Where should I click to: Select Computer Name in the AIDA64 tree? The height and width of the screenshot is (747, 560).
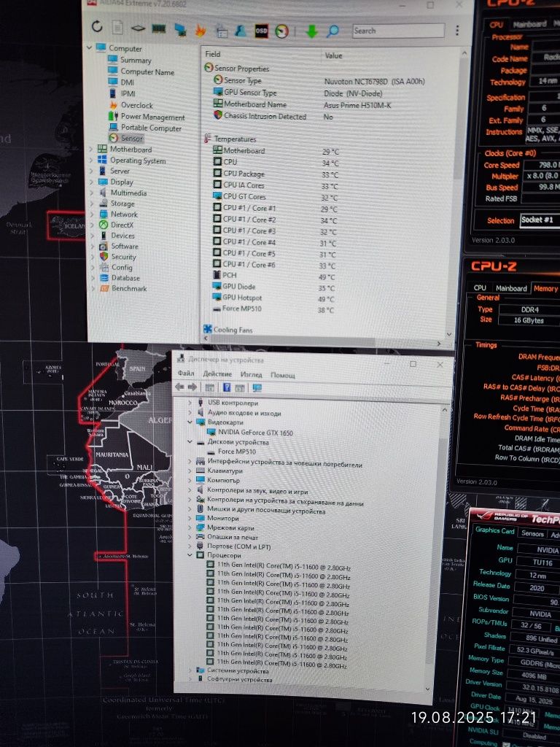click(x=147, y=72)
